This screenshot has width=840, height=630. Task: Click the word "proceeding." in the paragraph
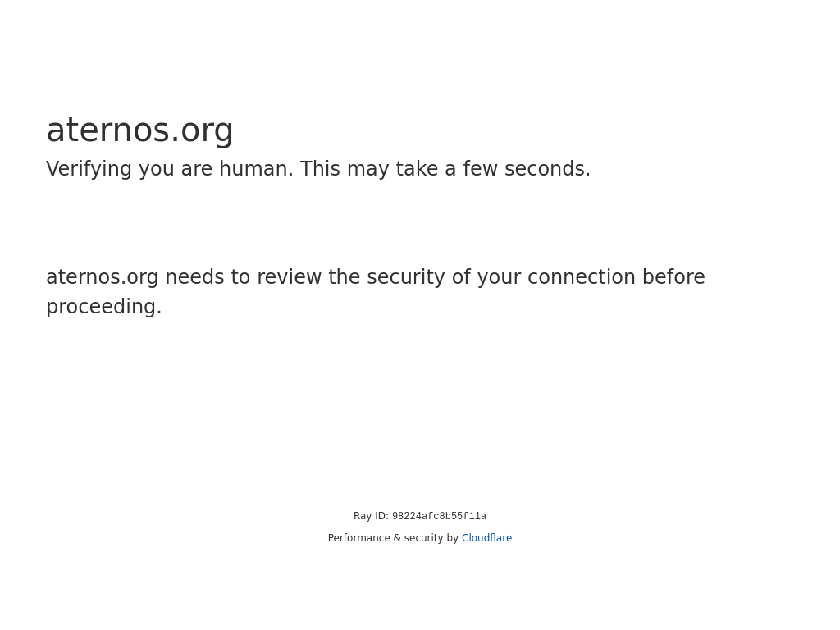click(104, 307)
